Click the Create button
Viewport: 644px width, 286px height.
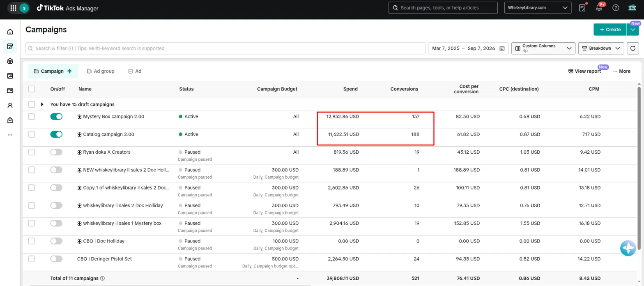click(610, 30)
